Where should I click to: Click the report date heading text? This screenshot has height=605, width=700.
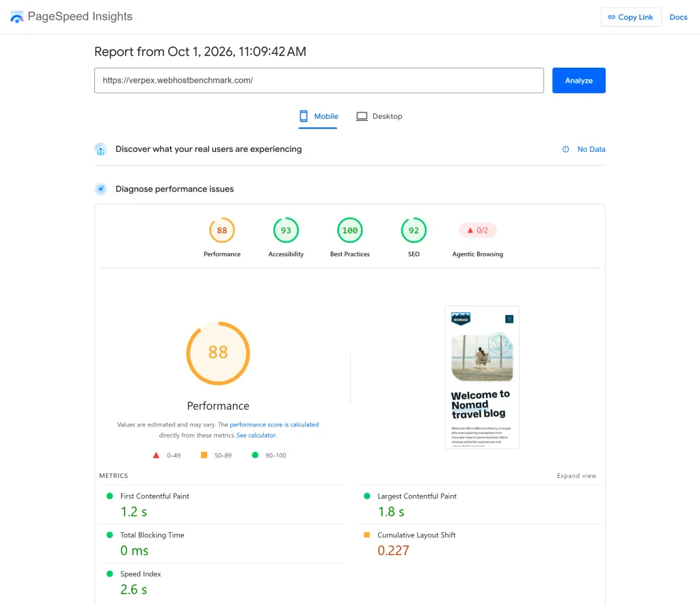point(200,52)
